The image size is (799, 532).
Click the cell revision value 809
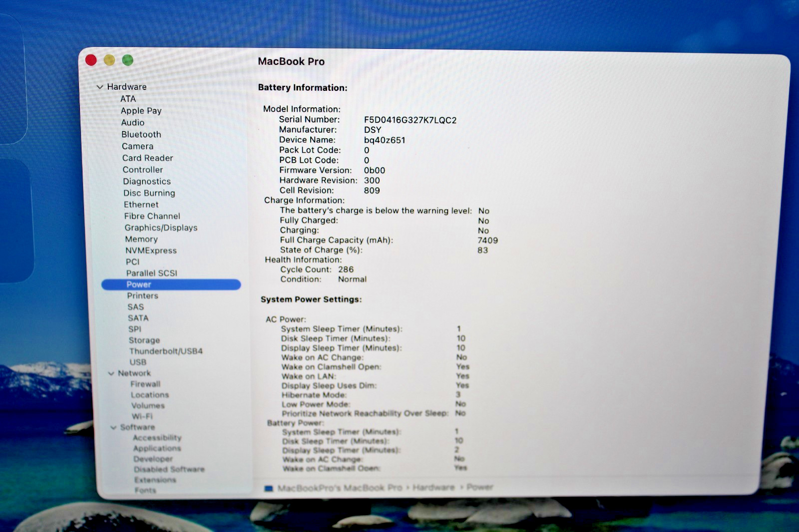point(372,191)
